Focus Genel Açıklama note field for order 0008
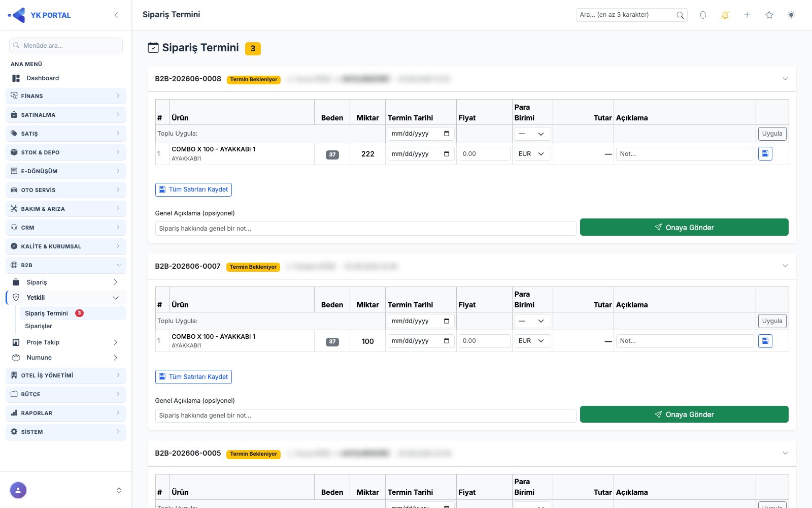The image size is (812, 508). coord(365,229)
